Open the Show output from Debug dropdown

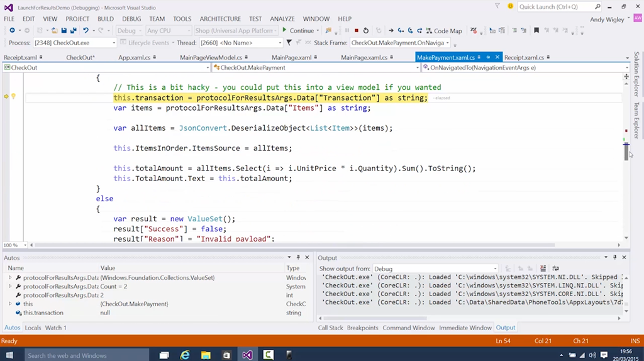tap(435, 269)
